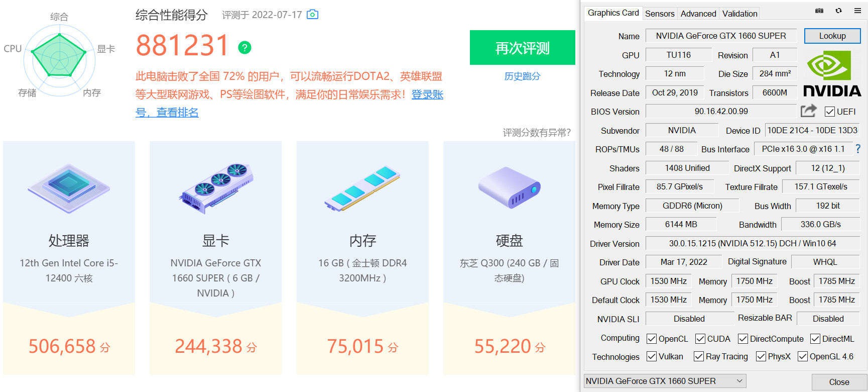Toggle the DirectML checkbox
Screen dimensions: 868x392
(x=815, y=339)
